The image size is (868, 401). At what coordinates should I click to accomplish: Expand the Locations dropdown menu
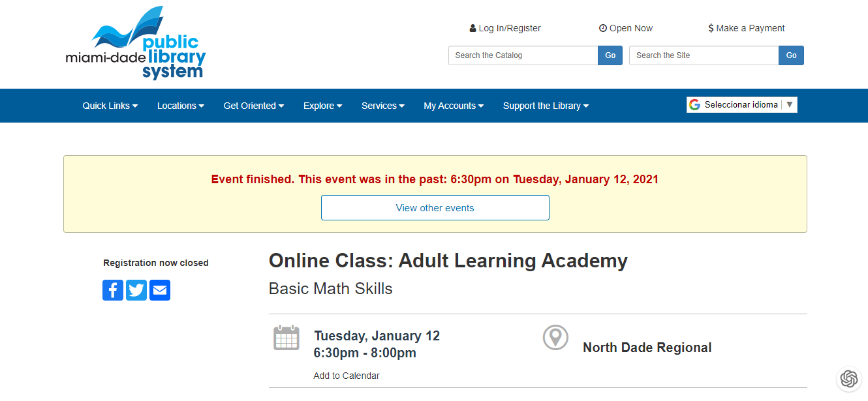tap(181, 106)
